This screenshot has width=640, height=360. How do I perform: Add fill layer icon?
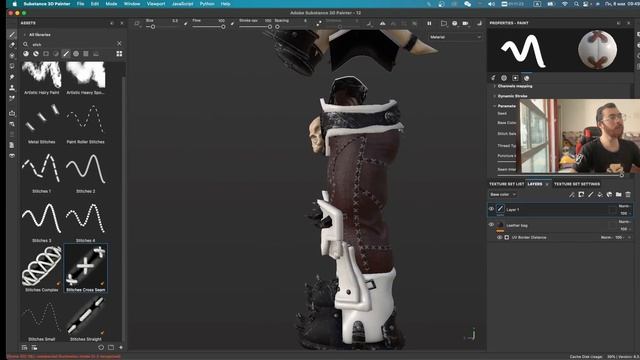point(600,195)
